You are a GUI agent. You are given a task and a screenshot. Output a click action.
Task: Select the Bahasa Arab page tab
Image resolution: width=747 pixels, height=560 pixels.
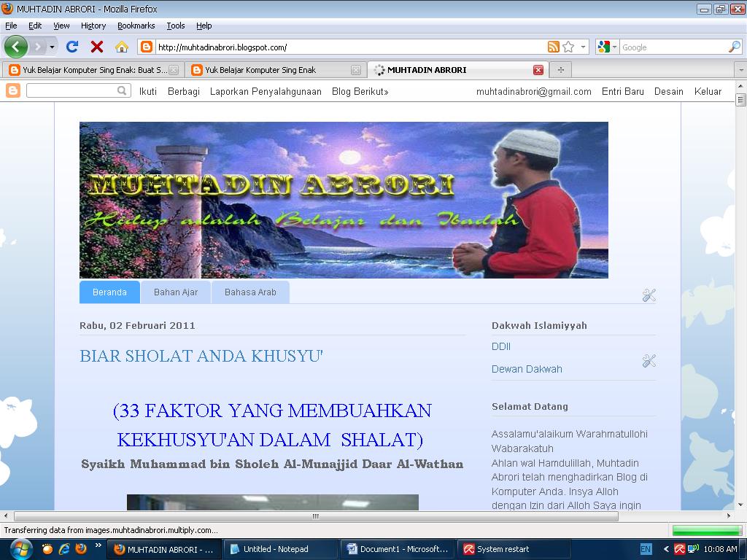(251, 292)
